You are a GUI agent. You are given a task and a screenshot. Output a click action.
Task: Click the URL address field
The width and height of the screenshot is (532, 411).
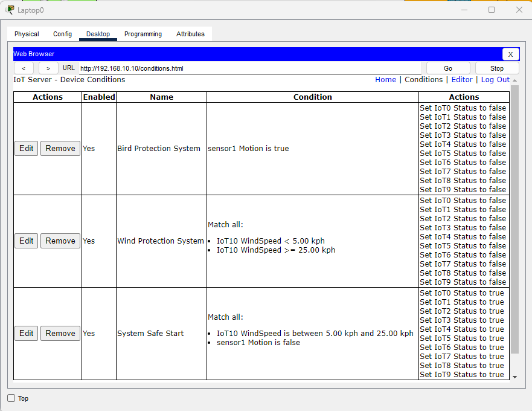[x=249, y=68]
